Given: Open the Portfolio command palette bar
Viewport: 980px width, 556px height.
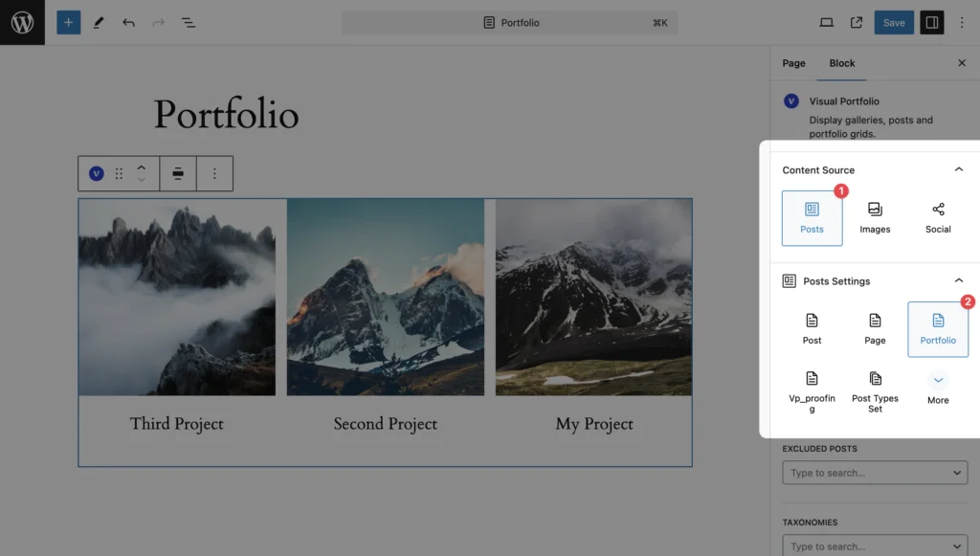Looking at the screenshot, I should (x=509, y=23).
